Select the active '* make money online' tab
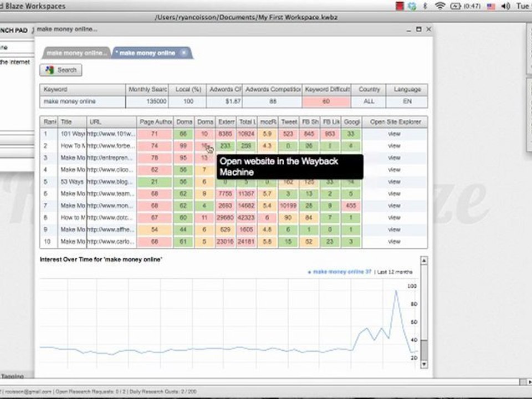 tap(147, 53)
